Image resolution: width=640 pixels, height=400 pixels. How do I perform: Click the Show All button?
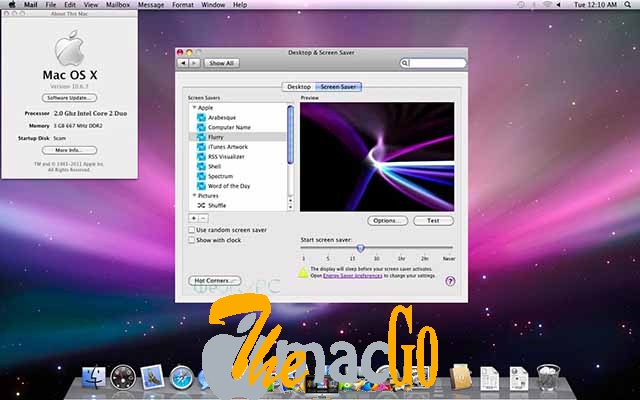pos(222,63)
